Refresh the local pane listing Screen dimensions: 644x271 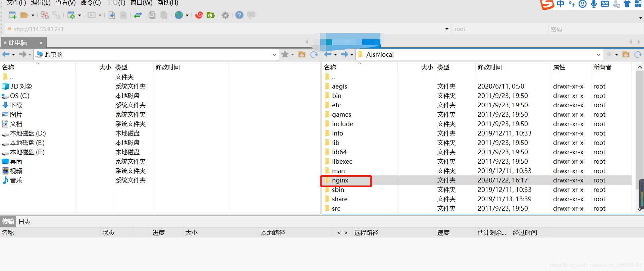tap(314, 54)
